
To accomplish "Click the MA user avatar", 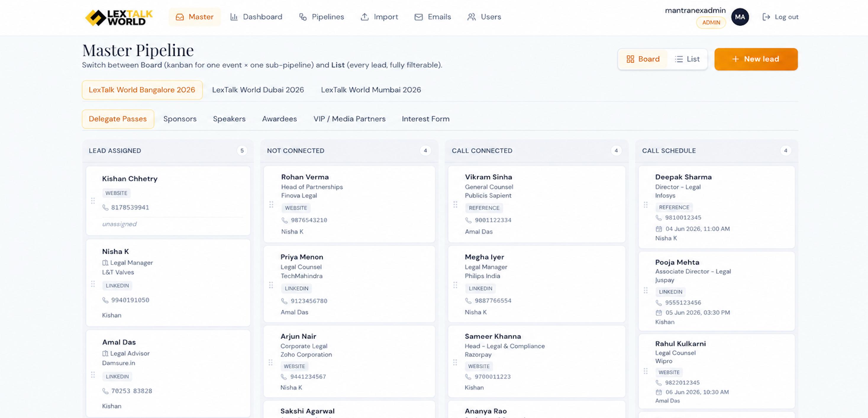I will point(740,17).
